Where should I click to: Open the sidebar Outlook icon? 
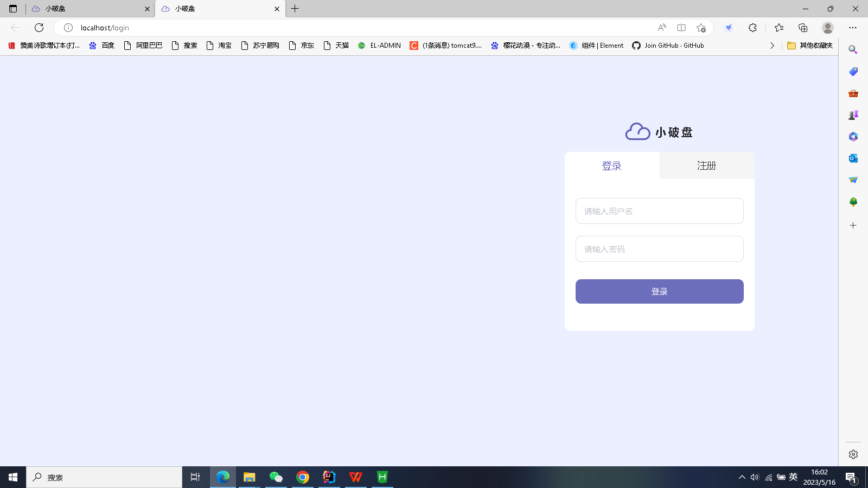tap(853, 158)
